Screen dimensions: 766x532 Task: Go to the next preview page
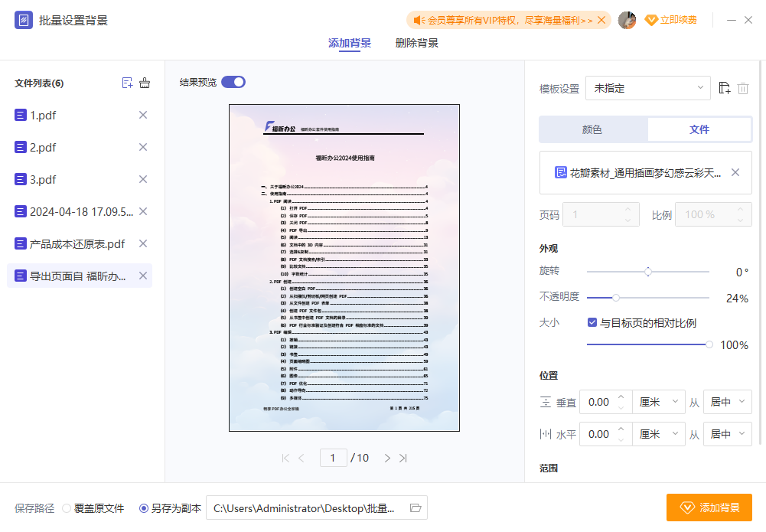[387, 459]
